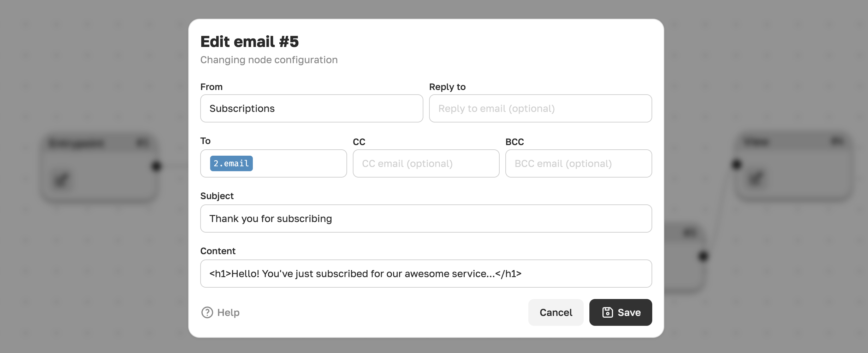The height and width of the screenshot is (353, 868).
Task: Click the right node's input connector dot
Action: click(736, 164)
